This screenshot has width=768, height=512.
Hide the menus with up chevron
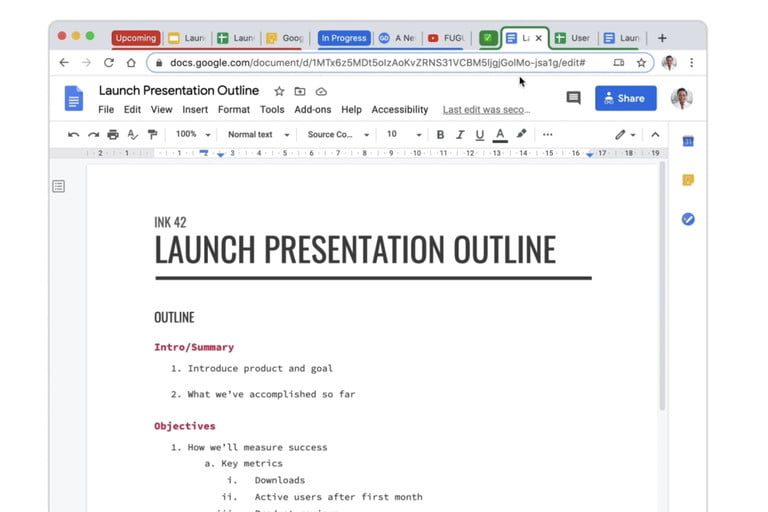point(655,135)
